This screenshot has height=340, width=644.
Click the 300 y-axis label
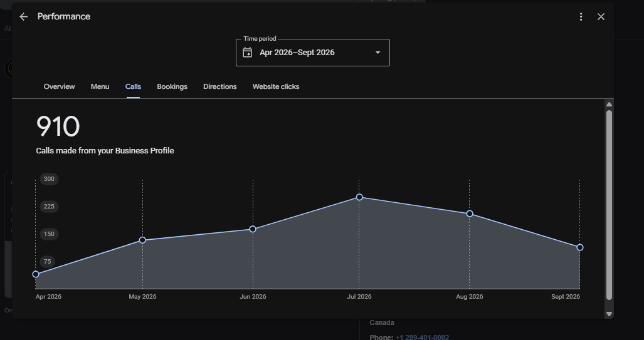[x=49, y=179]
